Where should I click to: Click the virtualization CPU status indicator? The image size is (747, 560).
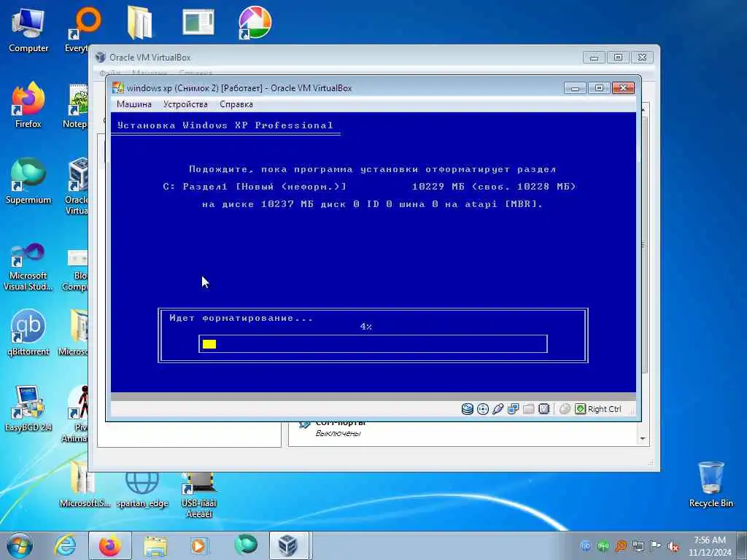543,409
